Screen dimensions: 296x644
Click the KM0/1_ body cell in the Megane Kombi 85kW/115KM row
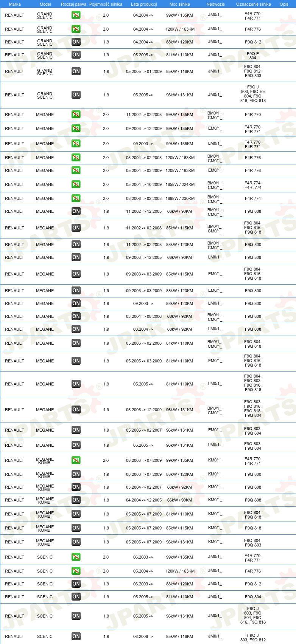tap(215, 528)
